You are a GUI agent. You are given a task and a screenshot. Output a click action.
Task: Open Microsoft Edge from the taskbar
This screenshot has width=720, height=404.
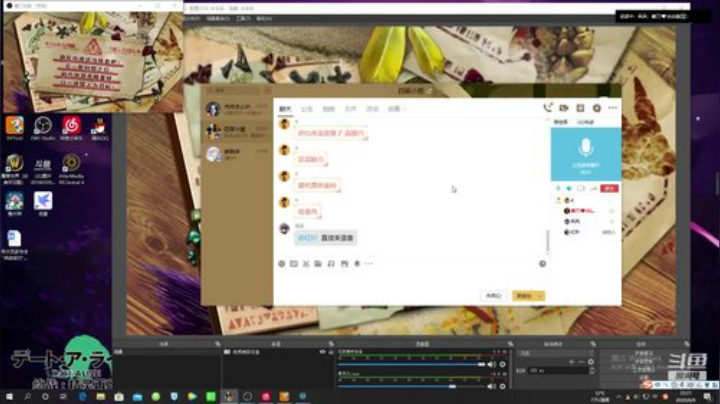pos(83,397)
